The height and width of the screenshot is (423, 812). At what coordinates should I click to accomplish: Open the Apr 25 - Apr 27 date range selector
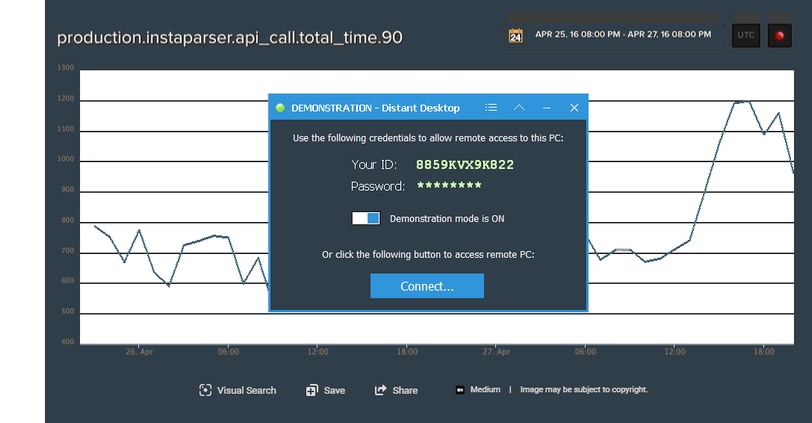(622, 34)
